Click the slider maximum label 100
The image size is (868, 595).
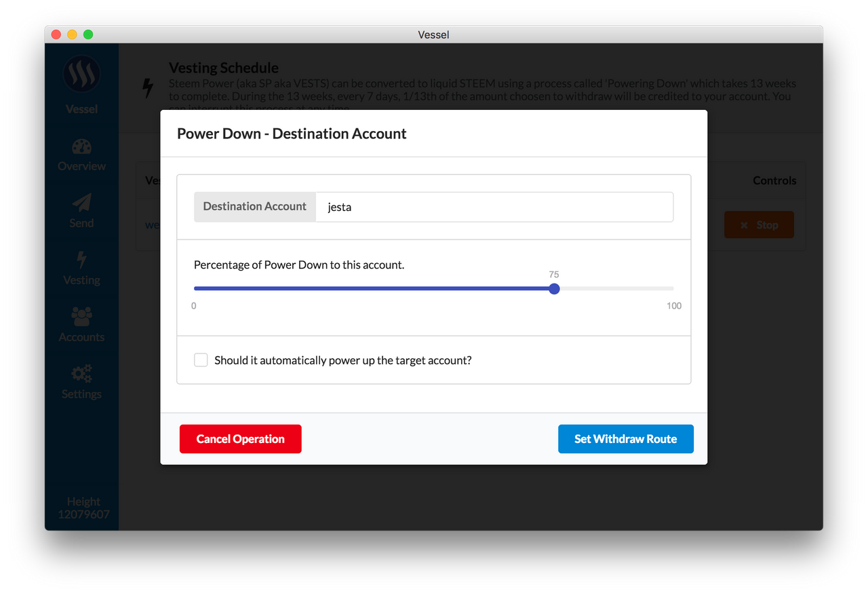[x=674, y=306]
